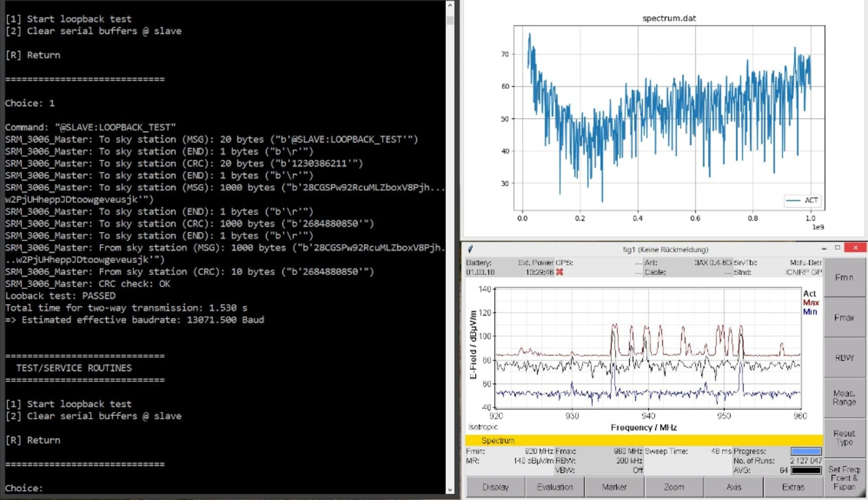Click the '920 MHz' Fmin value
The width and height of the screenshot is (868, 500).
point(540,451)
